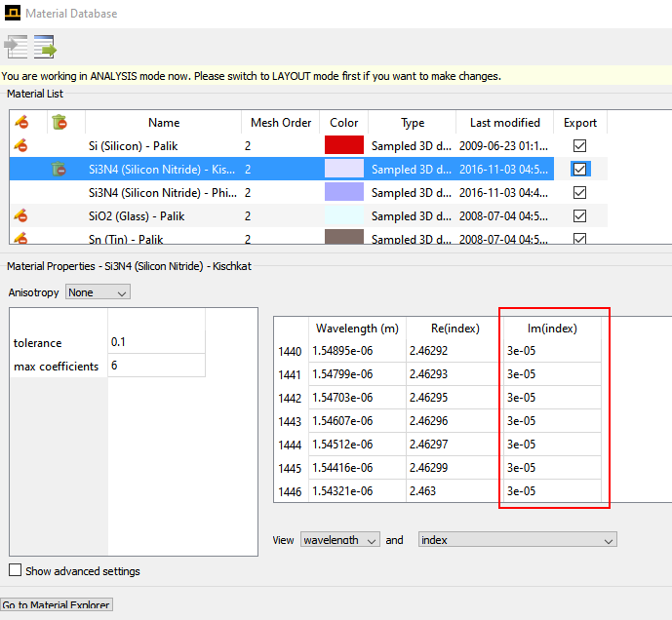The height and width of the screenshot is (620, 672).
Task: Open the View wavelength dropdown
Action: click(339, 540)
